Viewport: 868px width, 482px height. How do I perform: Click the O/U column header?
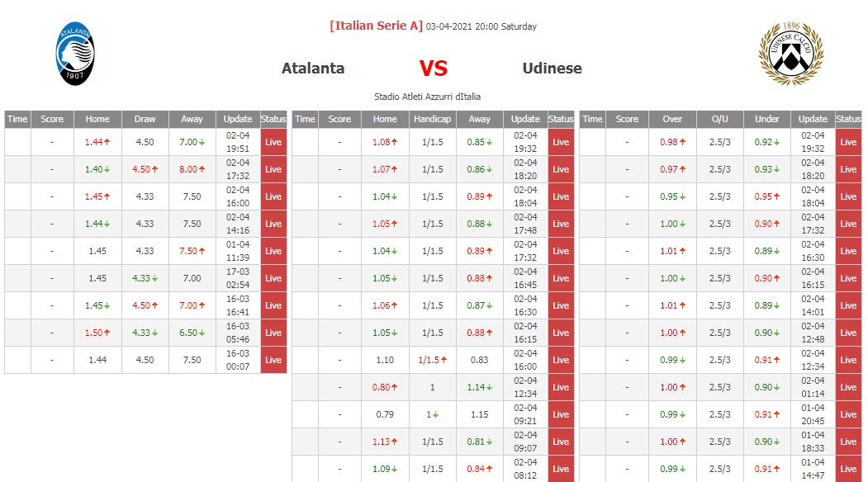click(719, 119)
